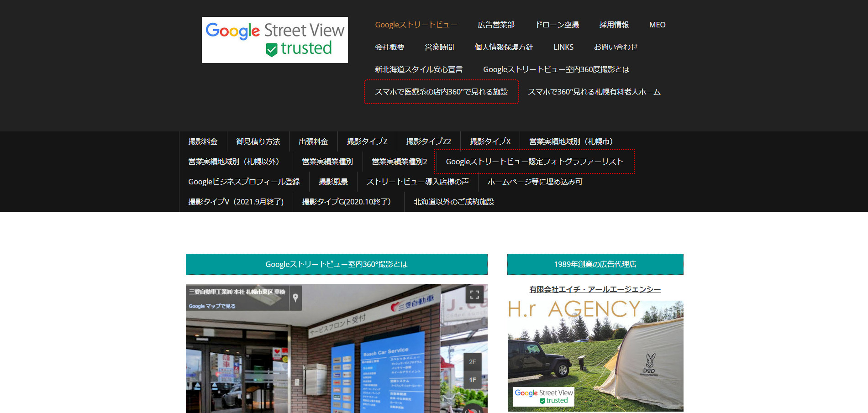
Task: Go to ドローン空撮 page
Action: [x=557, y=25]
